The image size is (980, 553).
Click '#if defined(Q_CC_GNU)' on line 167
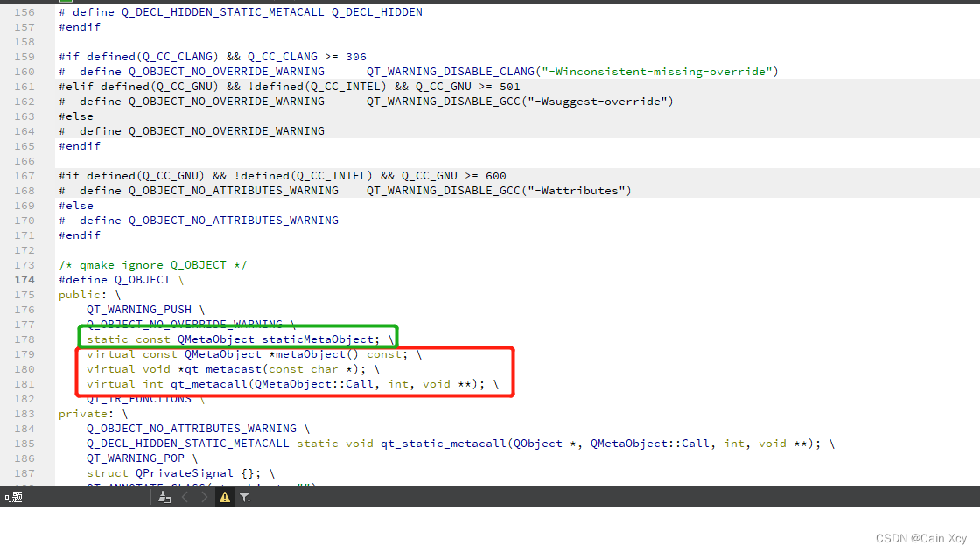[131, 176]
